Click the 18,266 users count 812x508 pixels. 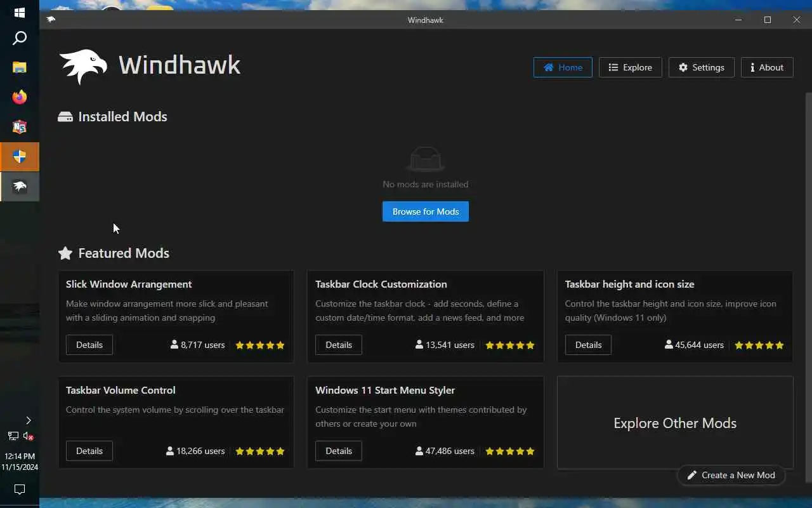(195, 451)
